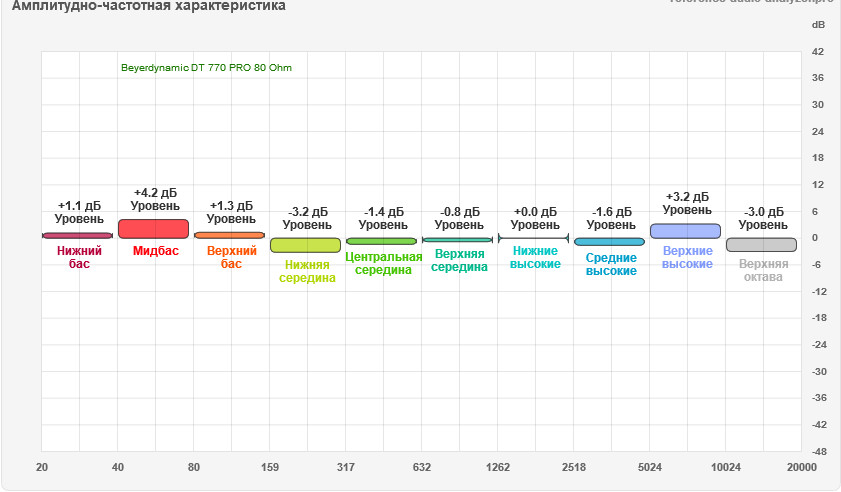Click the +0.0 дБ Уровень label
The image size is (841, 492).
click(x=535, y=218)
